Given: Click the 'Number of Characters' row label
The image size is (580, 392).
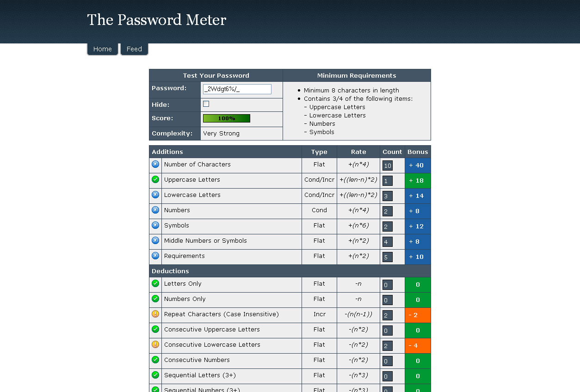Looking at the screenshot, I should click(197, 165).
